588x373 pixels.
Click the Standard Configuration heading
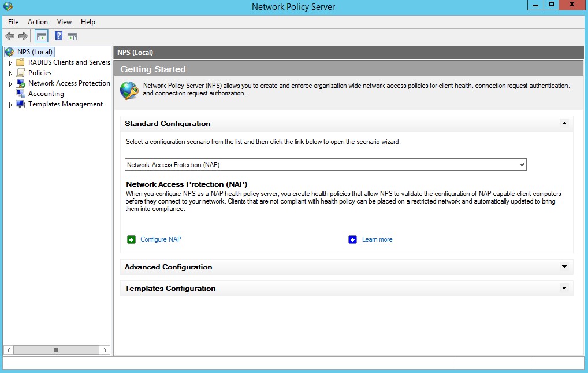click(168, 124)
